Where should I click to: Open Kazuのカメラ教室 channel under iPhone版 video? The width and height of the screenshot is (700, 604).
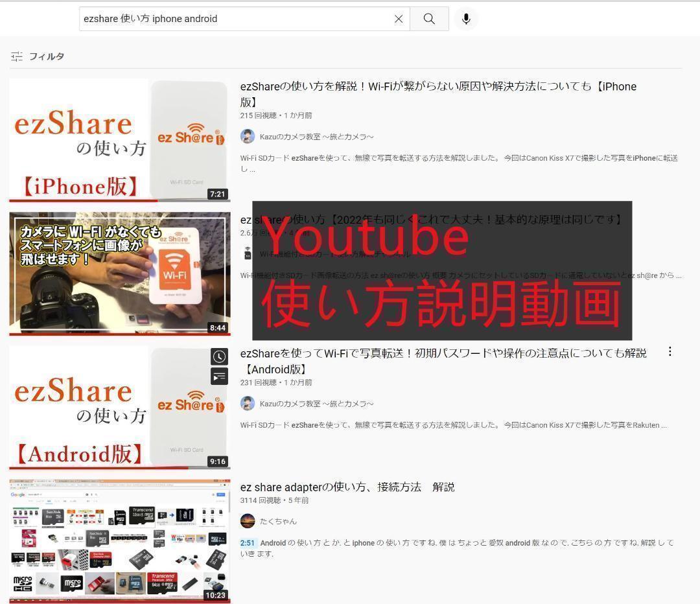pyautogui.click(x=316, y=137)
